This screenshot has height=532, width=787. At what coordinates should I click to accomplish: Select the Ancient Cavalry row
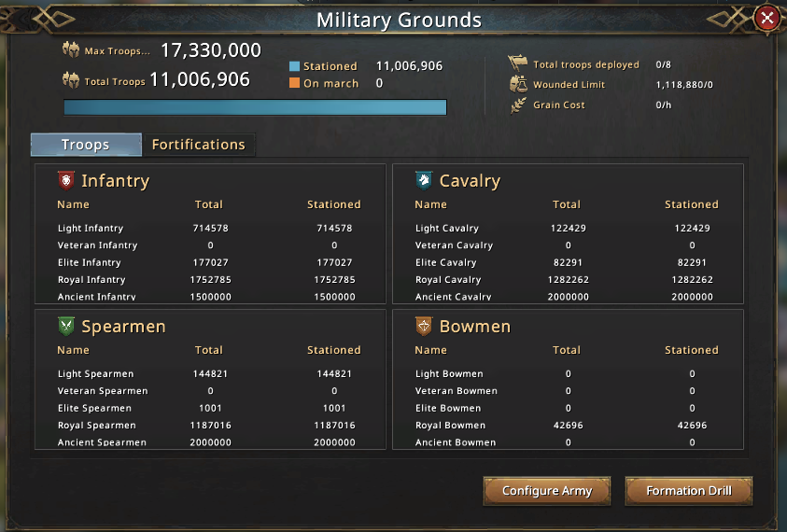(x=568, y=297)
